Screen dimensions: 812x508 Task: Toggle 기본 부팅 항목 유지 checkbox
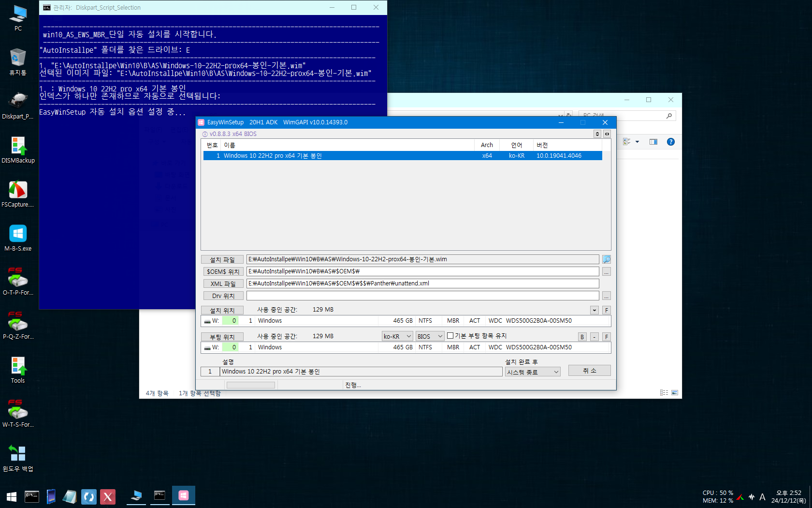pyautogui.click(x=450, y=336)
